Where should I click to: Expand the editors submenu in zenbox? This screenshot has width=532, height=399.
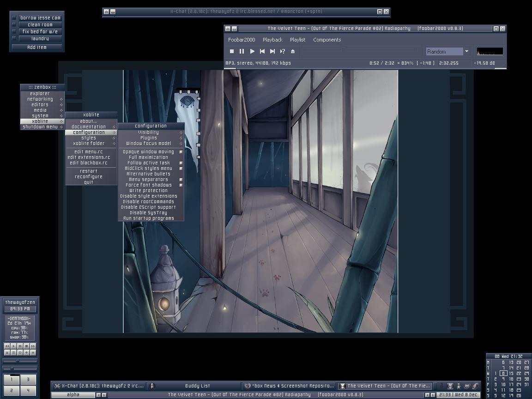(42, 104)
